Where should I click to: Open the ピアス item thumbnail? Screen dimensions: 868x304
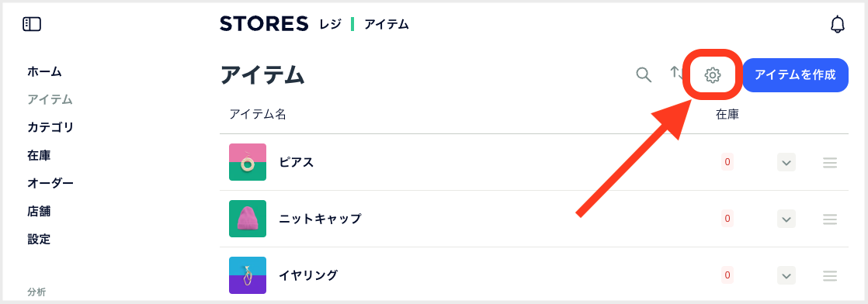pos(248,162)
